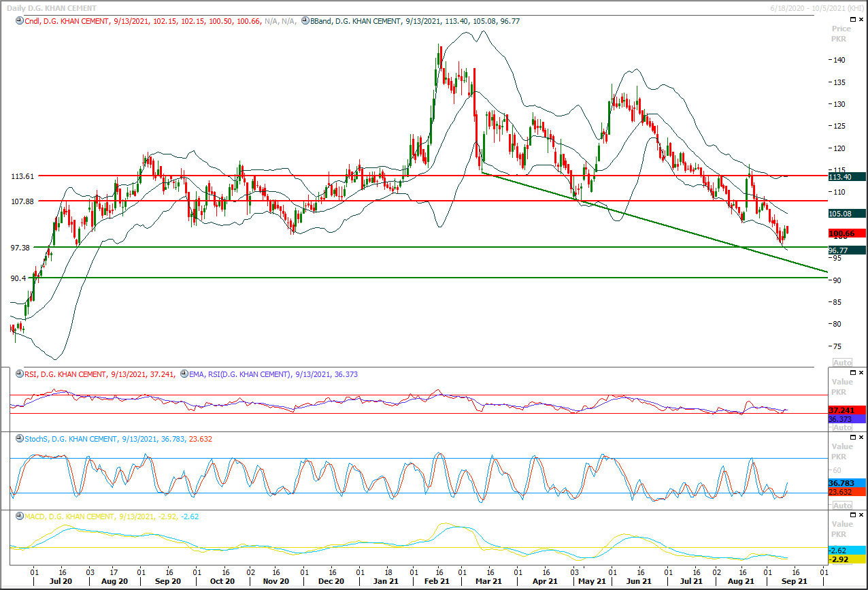
Task: Click the 90.4 support level label
Action: 18,278
